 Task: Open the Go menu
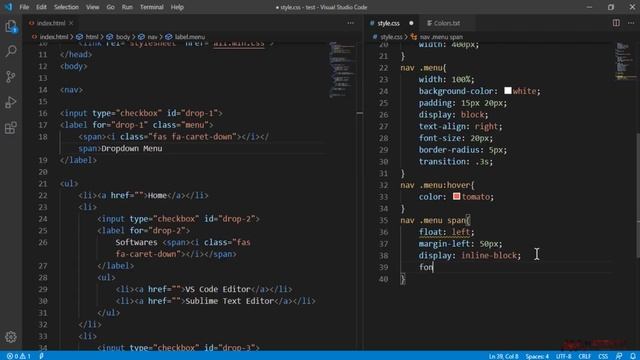click(x=110, y=7)
